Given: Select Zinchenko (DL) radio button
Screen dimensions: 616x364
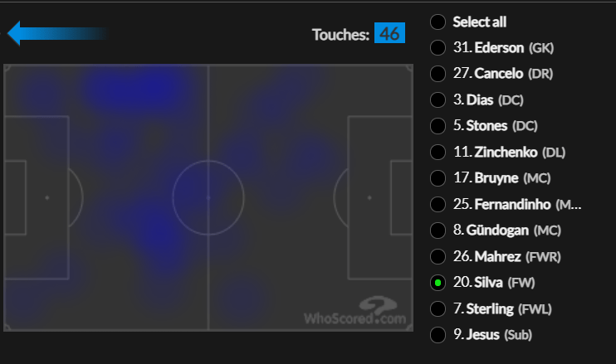Looking at the screenshot, I should 438,153.
